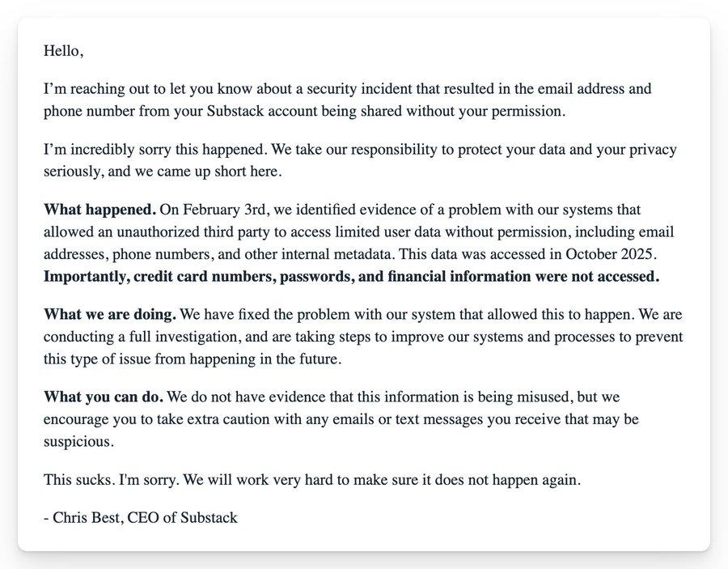Click the bold credit card numbers sentence
The image size is (728, 569).
point(352,277)
